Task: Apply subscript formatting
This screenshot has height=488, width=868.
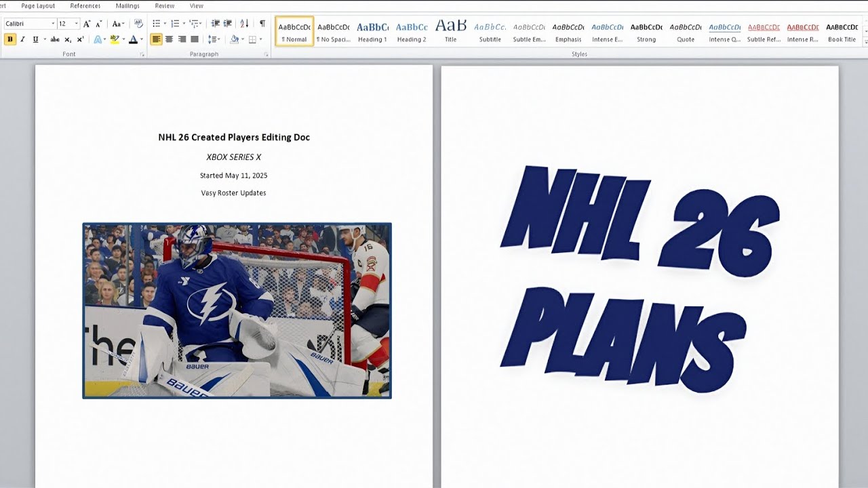Action: pyautogui.click(x=68, y=39)
